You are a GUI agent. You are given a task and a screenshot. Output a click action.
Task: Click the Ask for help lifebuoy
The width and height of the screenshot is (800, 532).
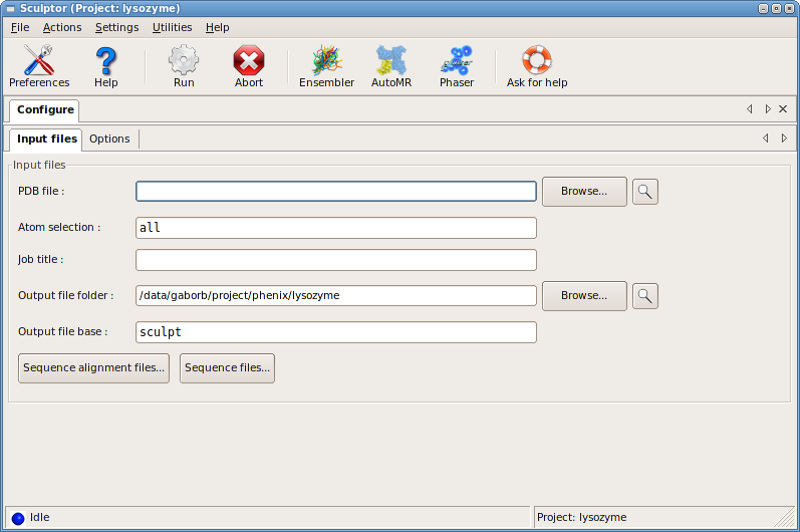(x=537, y=67)
